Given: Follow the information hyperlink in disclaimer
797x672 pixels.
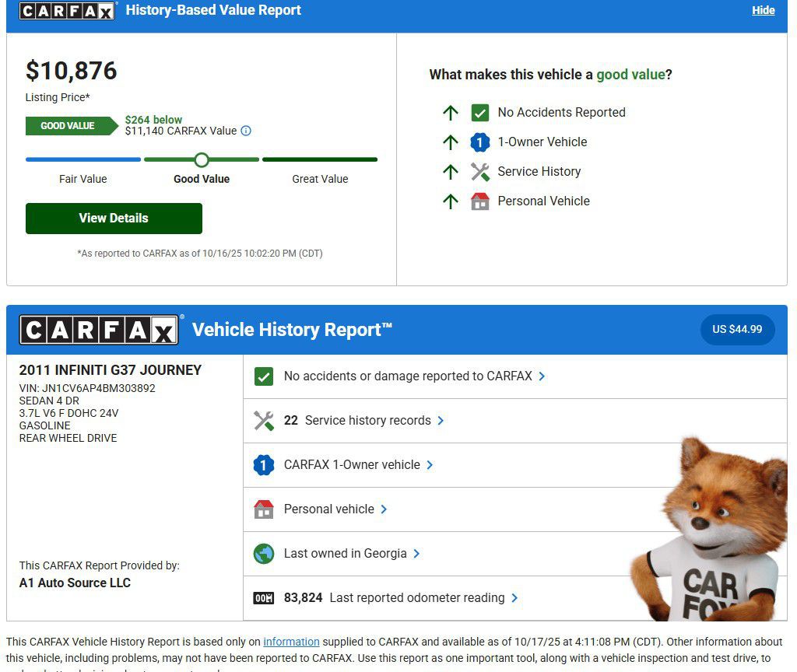Looking at the screenshot, I should coord(291,642).
